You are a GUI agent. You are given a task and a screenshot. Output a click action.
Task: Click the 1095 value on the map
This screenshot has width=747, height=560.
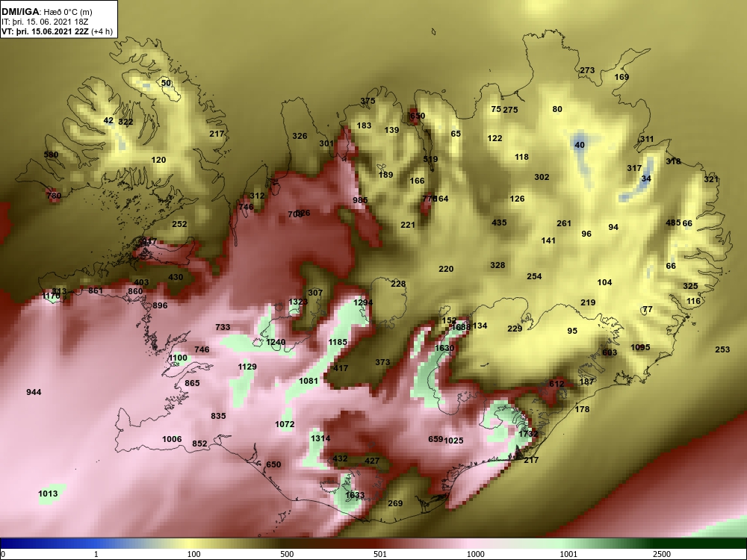tap(640, 346)
